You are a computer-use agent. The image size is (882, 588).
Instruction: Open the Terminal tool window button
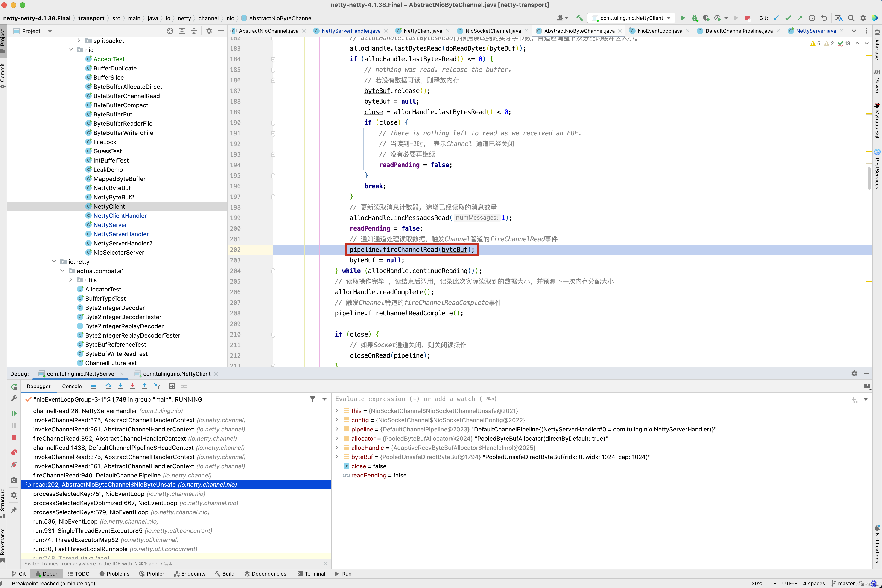coord(311,574)
